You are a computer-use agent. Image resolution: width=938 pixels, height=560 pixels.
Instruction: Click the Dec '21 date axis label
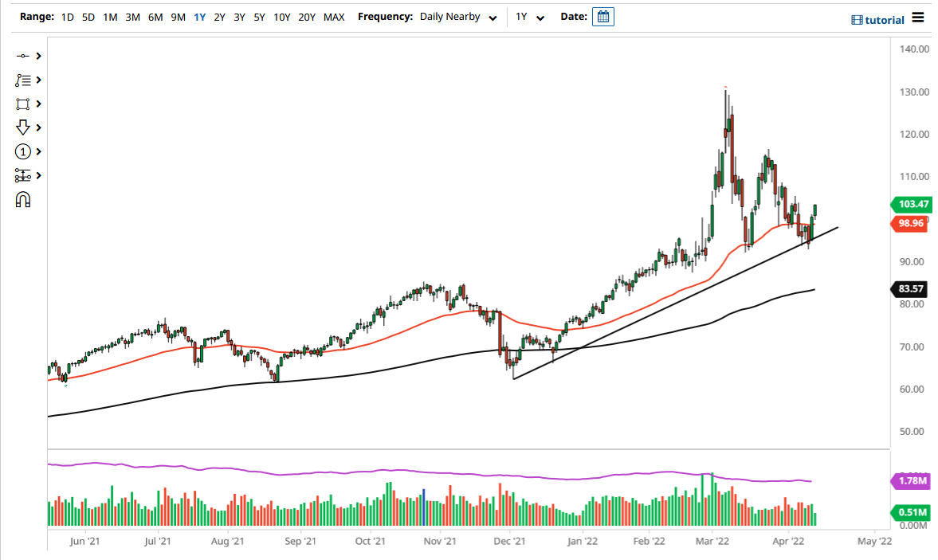tap(509, 541)
